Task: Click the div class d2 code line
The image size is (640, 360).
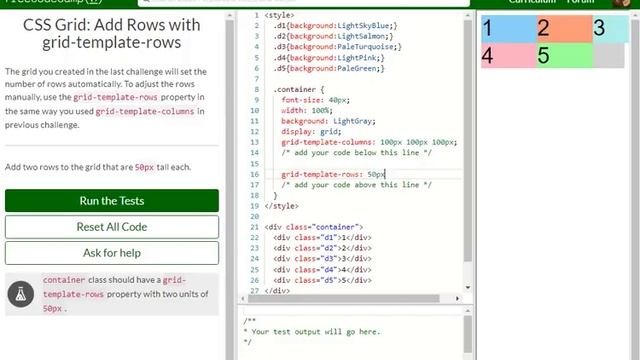Action: [x=322, y=248]
